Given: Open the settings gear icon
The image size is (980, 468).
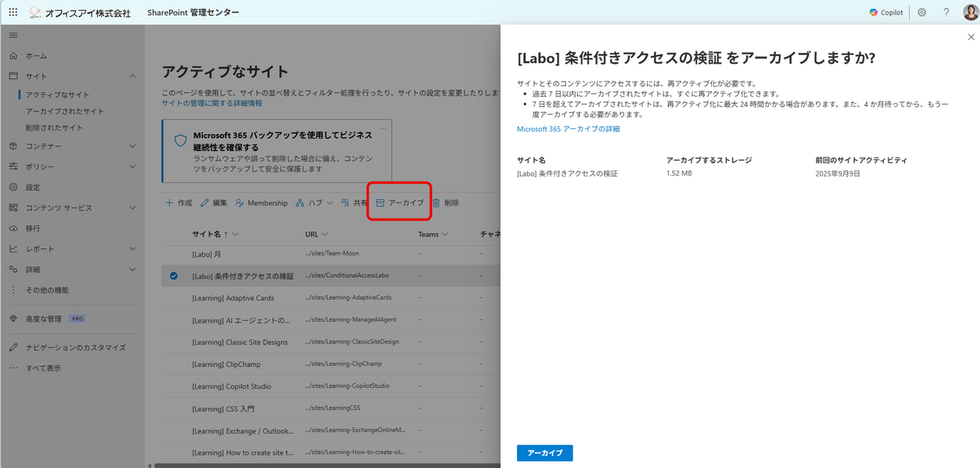Looking at the screenshot, I should pyautogui.click(x=922, y=12).
